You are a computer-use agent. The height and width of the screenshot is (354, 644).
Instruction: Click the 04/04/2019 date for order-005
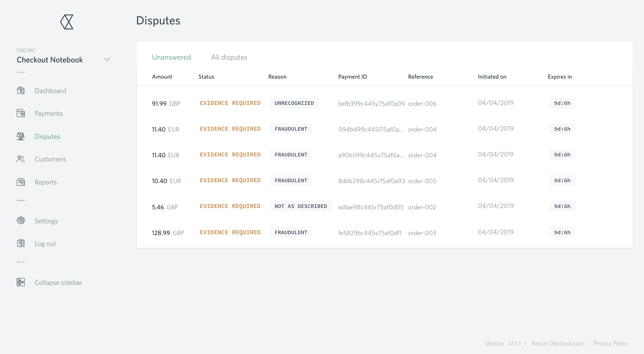pyautogui.click(x=496, y=180)
